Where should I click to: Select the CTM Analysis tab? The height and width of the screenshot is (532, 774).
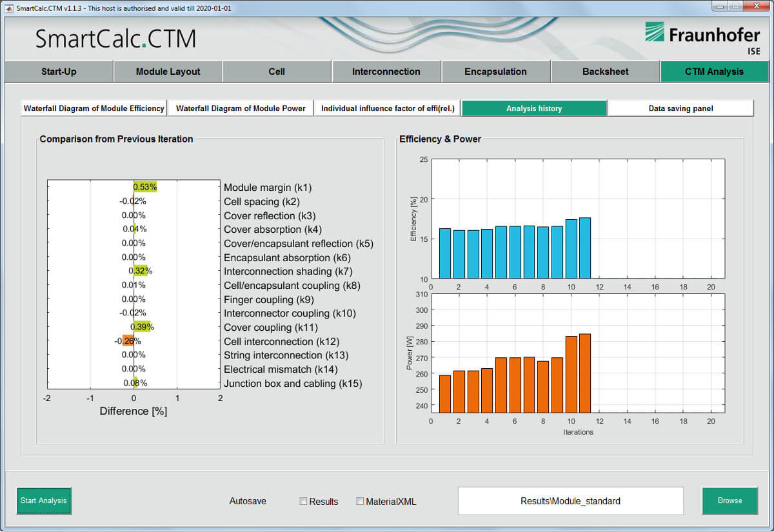714,72
